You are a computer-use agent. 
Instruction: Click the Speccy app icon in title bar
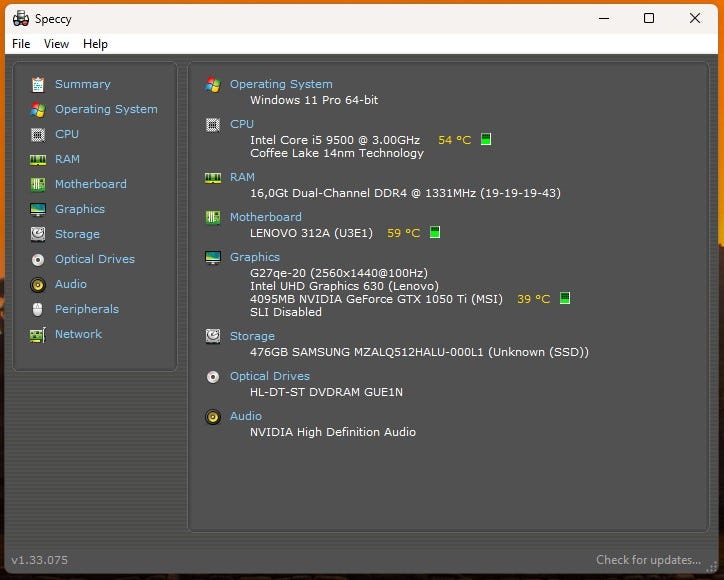[21, 18]
